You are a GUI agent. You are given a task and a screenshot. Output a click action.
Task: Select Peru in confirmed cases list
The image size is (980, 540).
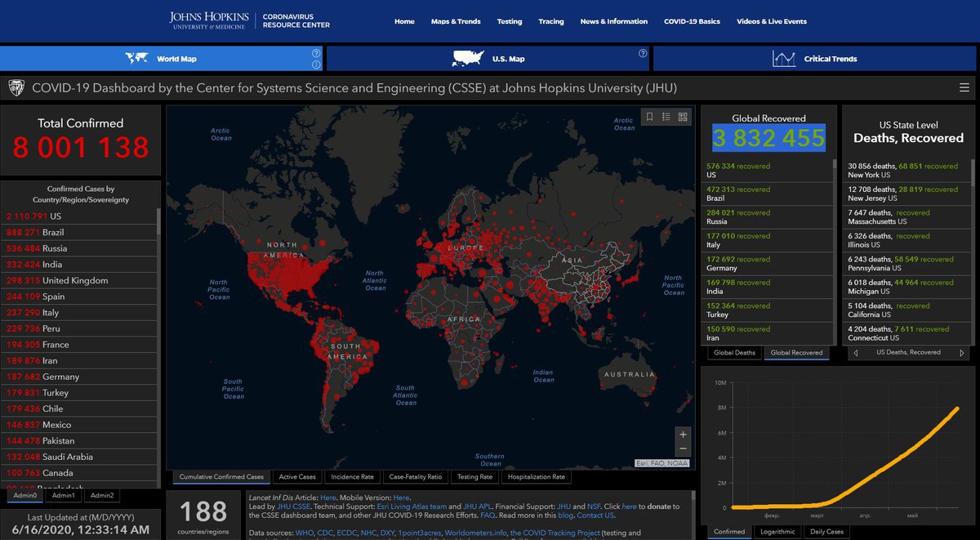pos(80,328)
